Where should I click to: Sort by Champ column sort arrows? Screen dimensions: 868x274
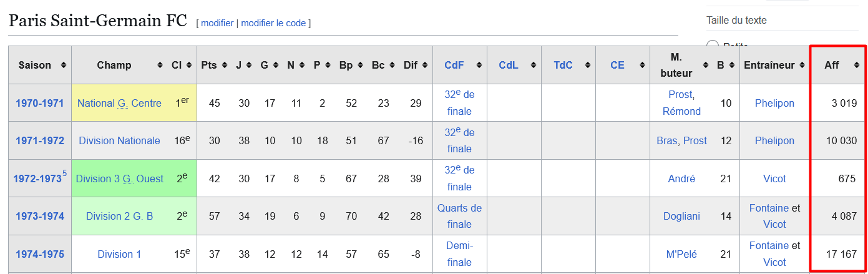click(x=159, y=66)
